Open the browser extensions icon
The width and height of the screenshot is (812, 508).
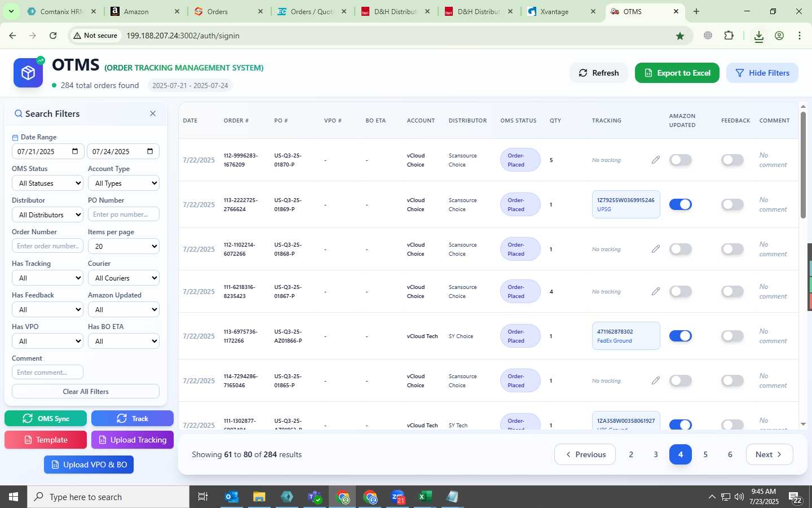[x=729, y=36]
